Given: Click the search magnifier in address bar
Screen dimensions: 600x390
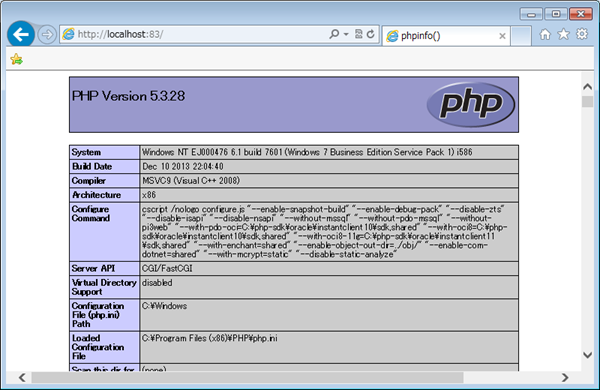Looking at the screenshot, I should click(334, 34).
